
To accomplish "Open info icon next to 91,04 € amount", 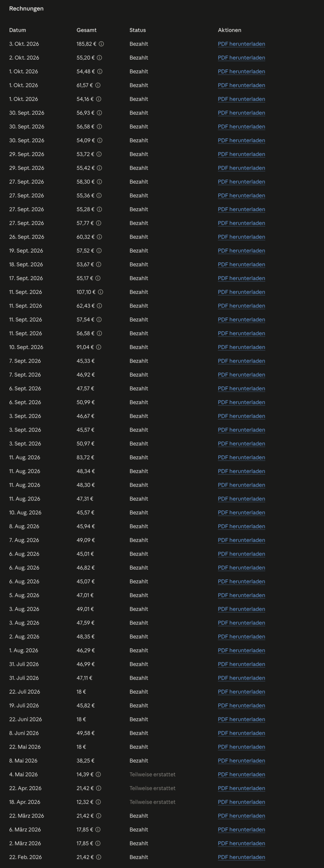I will pyautogui.click(x=99, y=347).
